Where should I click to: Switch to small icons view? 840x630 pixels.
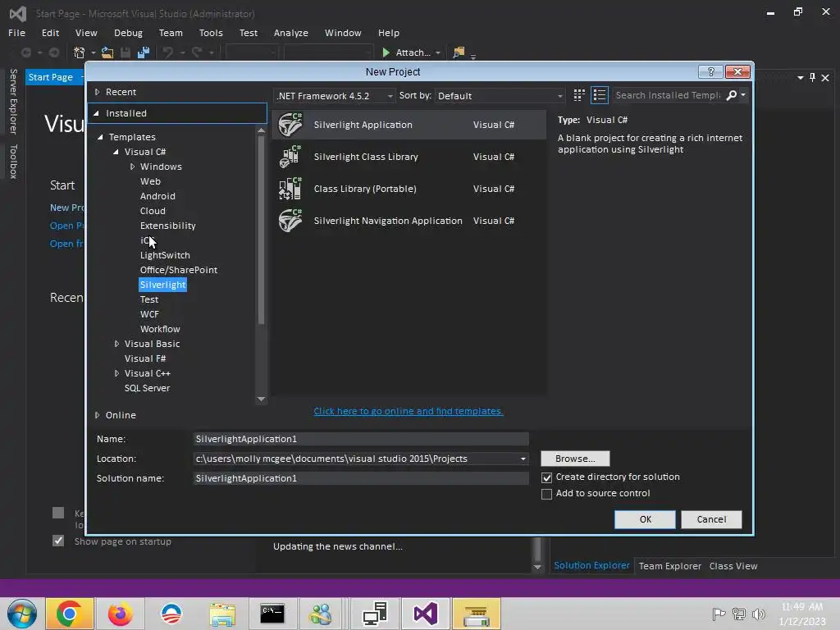point(579,95)
